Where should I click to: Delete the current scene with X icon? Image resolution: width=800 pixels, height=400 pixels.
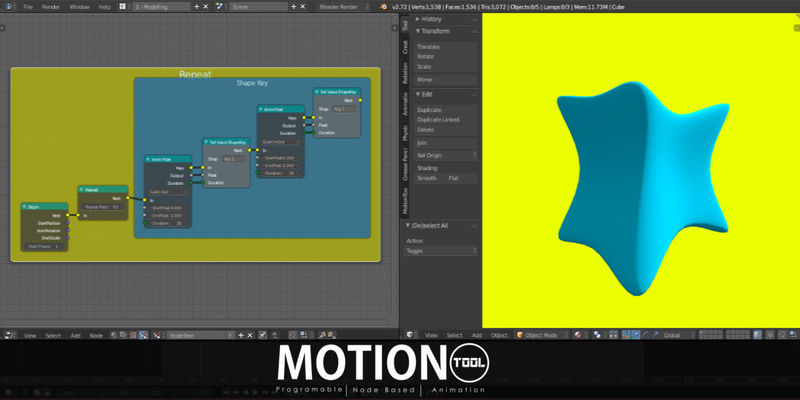point(303,7)
